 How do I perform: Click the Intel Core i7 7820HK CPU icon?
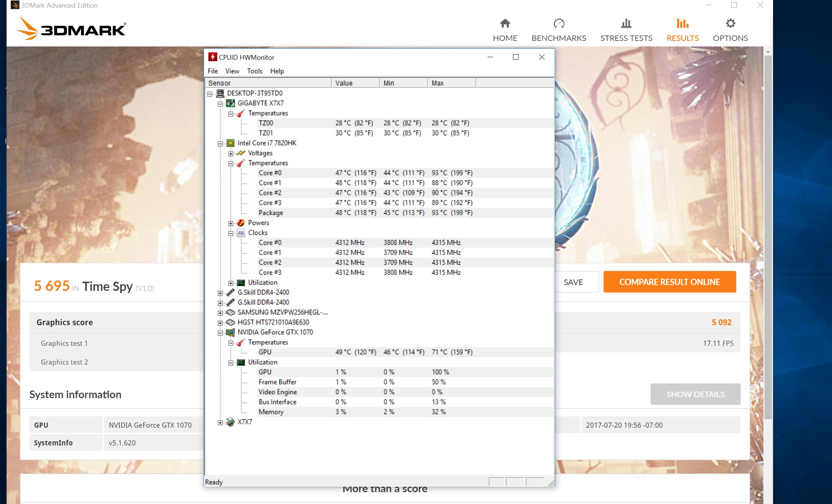click(x=230, y=143)
